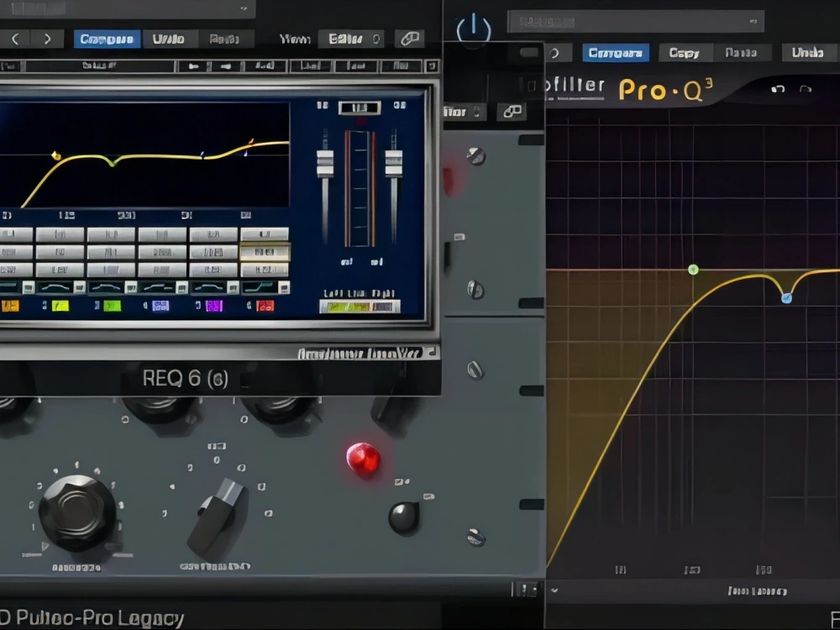Viewport: 840px width, 630px height.
Task: Click circular bypass icon left of Pro-Q Compare
Action: coord(554,53)
